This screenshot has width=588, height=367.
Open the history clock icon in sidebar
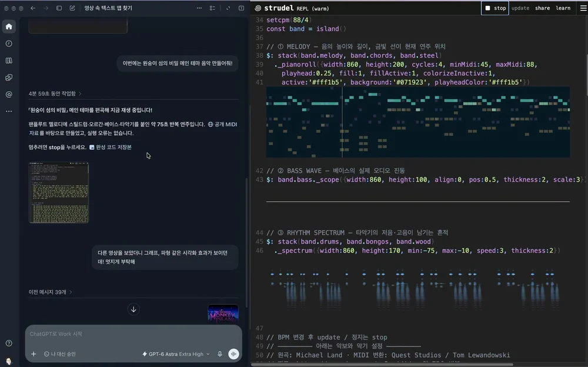pos(9,44)
